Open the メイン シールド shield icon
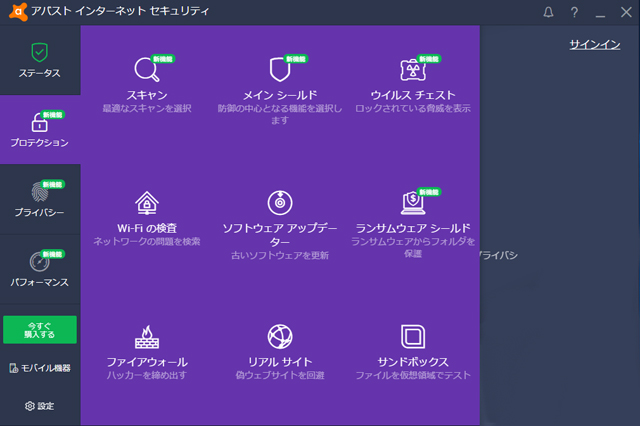The width and height of the screenshot is (640, 426). [280, 69]
